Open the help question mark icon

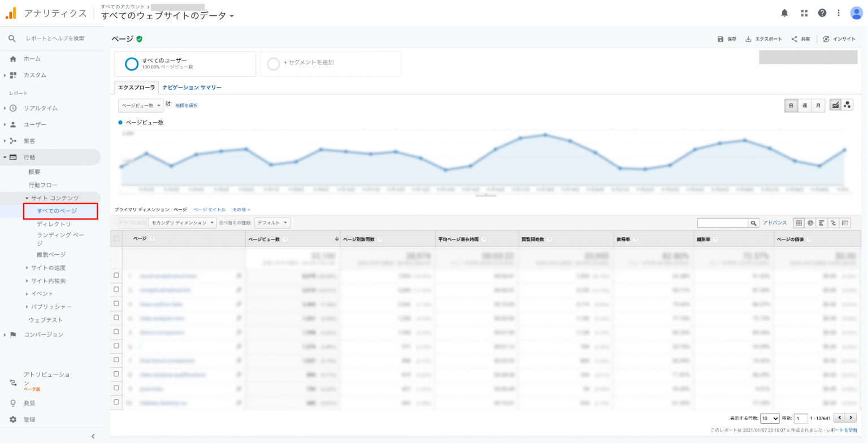(822, 12)
